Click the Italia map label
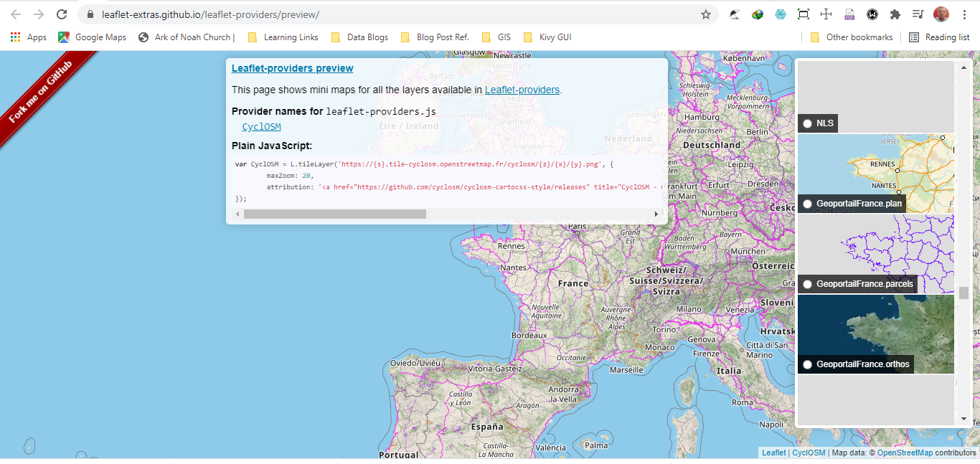The image size is (980, 464). click(729, 371)
